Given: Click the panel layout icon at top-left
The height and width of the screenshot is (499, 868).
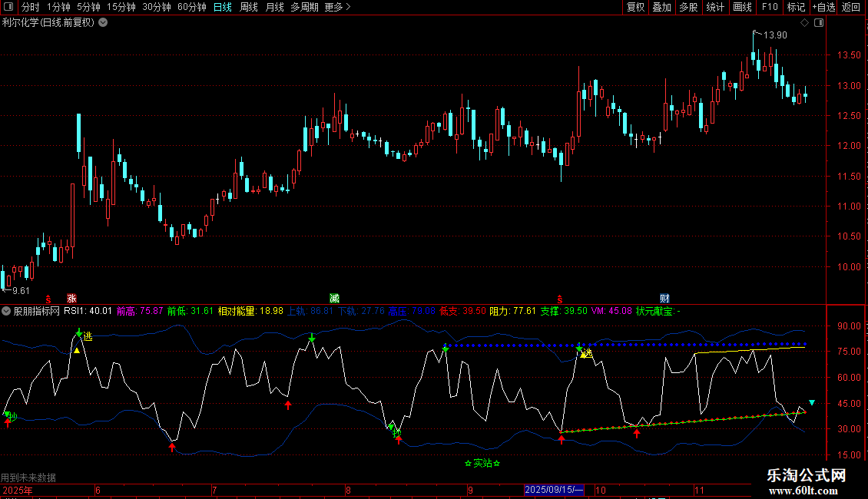Looking at the screenshot, I should (x=8, y=8).
